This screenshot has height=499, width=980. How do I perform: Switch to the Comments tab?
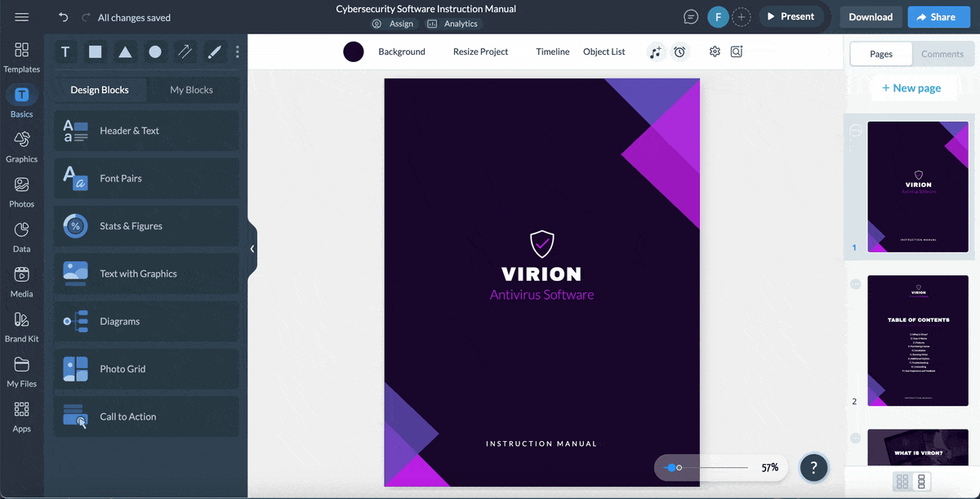[942, 54]
